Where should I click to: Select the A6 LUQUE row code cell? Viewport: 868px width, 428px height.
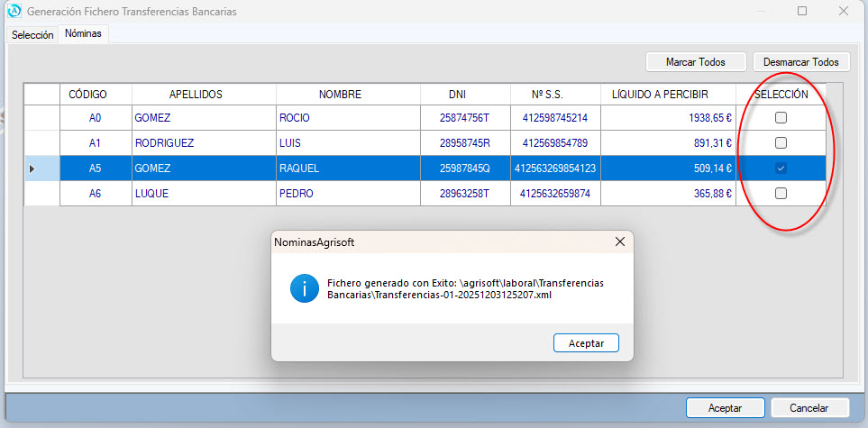click(x=95, y=194)
